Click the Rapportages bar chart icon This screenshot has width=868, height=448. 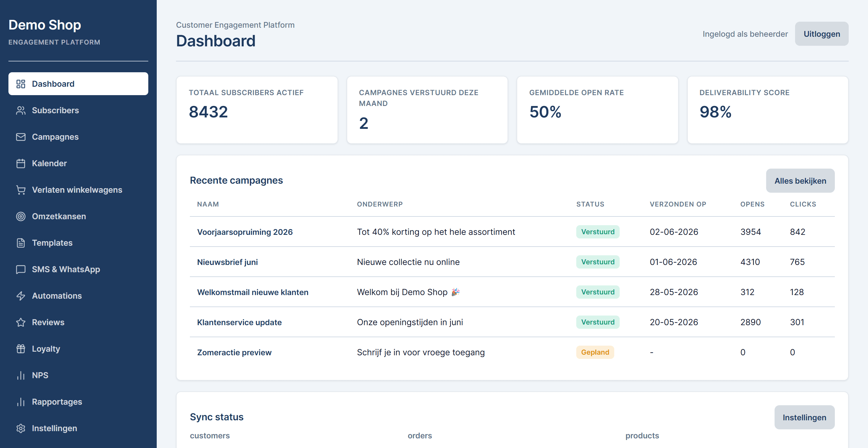(x=21, y=402)
